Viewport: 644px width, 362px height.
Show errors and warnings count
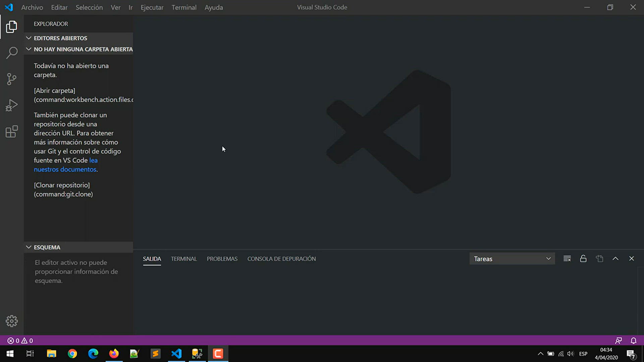click(x=20, y=341)
